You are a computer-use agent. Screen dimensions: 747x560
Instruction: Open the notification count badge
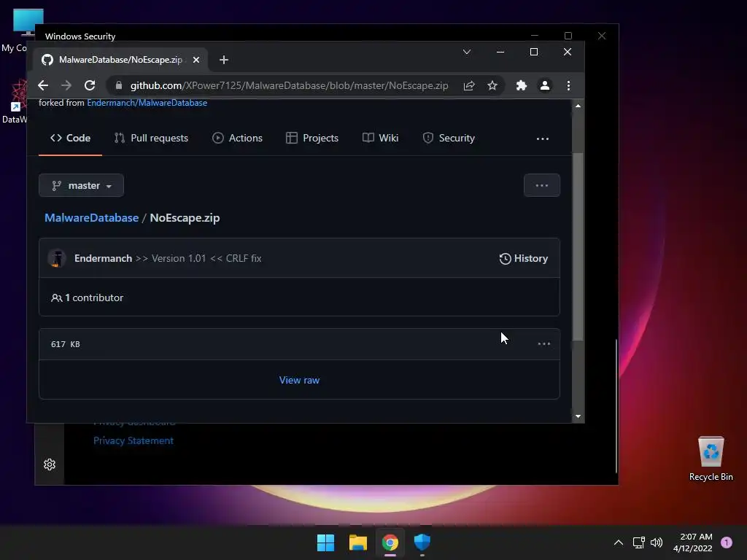[727, 542]
